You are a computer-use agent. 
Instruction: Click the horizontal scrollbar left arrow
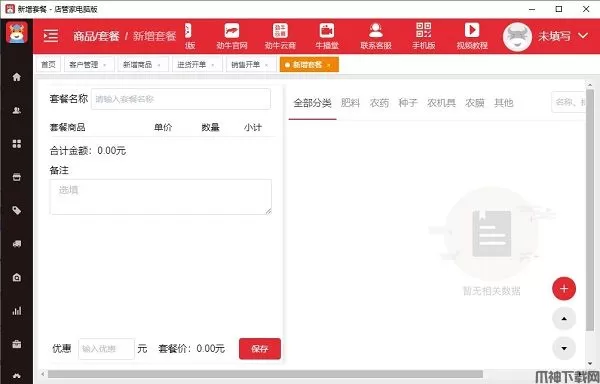(42, 374)
